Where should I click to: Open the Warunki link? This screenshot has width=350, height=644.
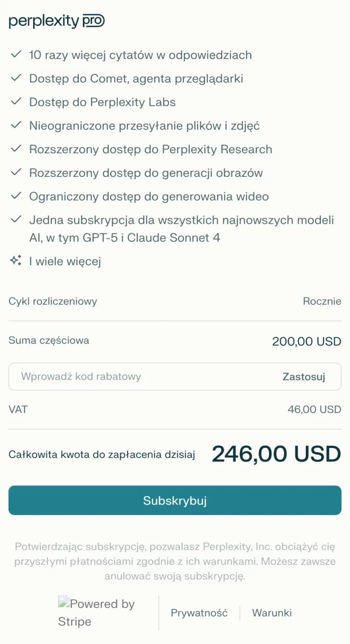(x=272, y=613)
